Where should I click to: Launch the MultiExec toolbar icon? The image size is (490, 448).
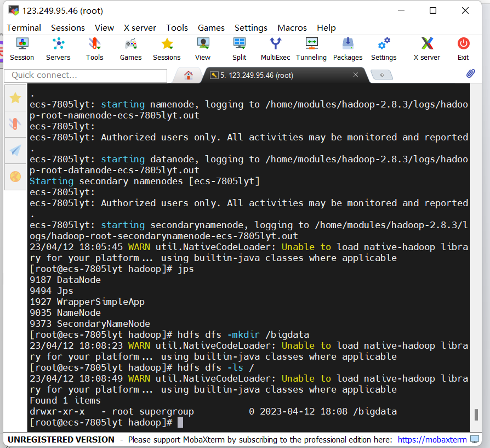pyautogui.click(x=275, y=49)
